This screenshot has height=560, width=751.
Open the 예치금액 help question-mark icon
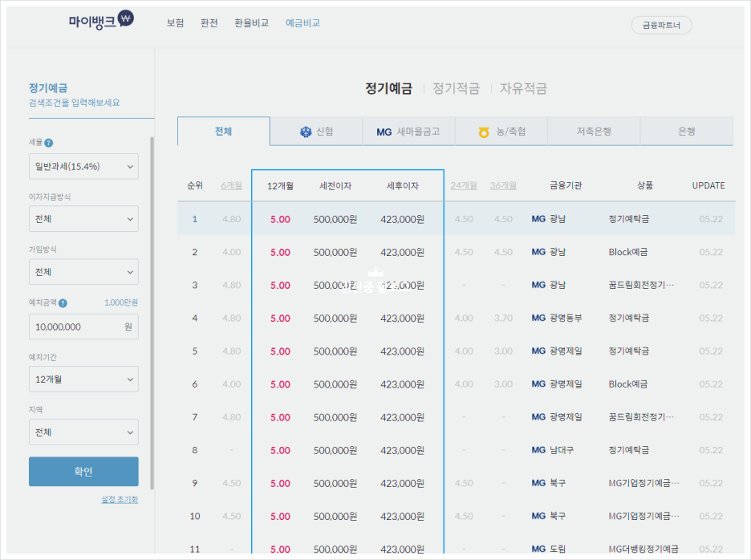pos(63,302)
